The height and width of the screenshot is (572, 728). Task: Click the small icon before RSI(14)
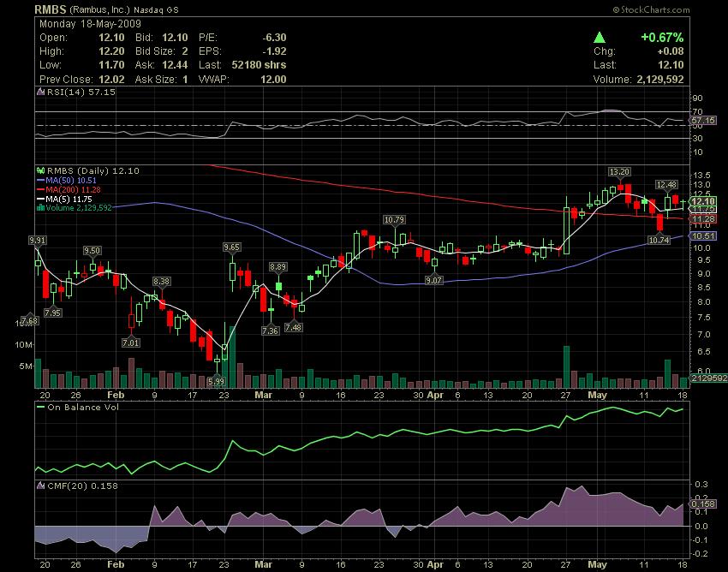tap(41, 92)
